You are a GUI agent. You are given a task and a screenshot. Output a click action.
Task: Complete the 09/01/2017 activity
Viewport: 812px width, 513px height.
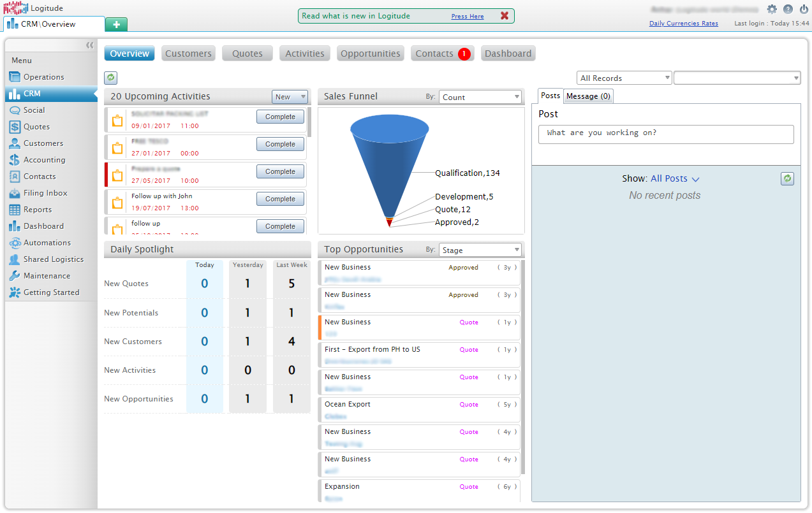[x=281, y=117]
